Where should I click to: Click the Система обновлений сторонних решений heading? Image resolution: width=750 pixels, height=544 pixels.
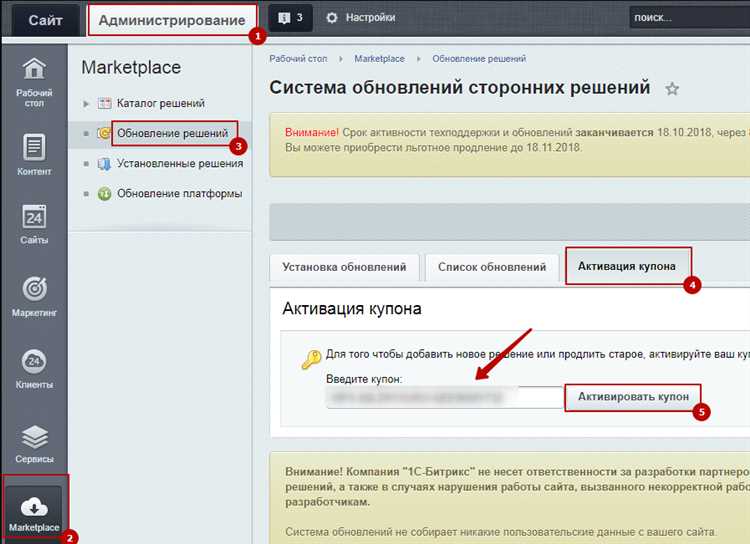click(x=460, y=88)
